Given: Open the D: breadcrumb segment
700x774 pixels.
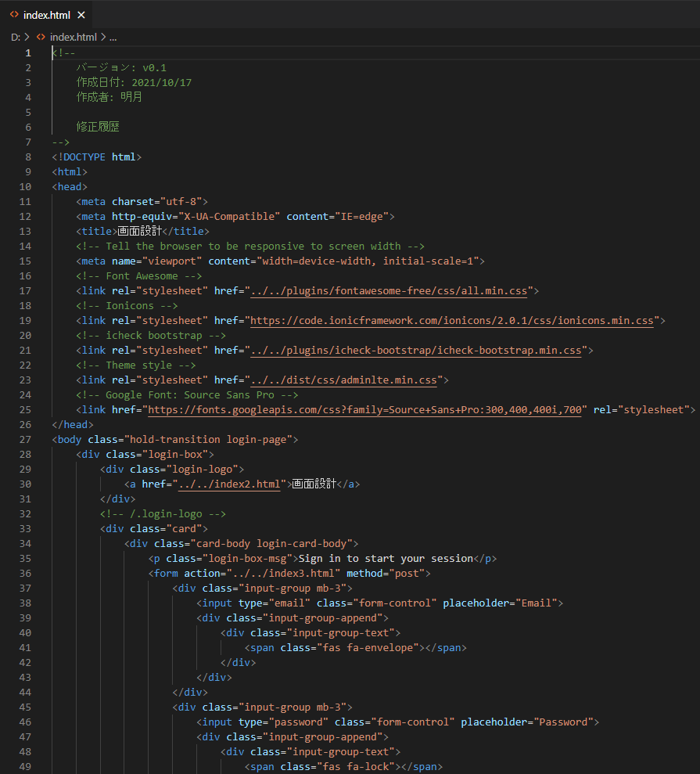Looking at the screenshot, I should pyautogui.click(x=16, y=37).
